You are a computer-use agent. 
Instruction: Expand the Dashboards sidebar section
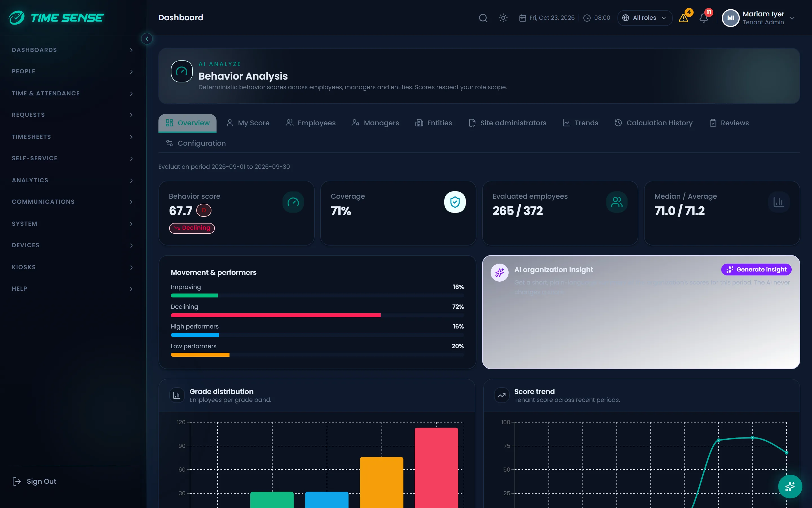click(73, 50)
